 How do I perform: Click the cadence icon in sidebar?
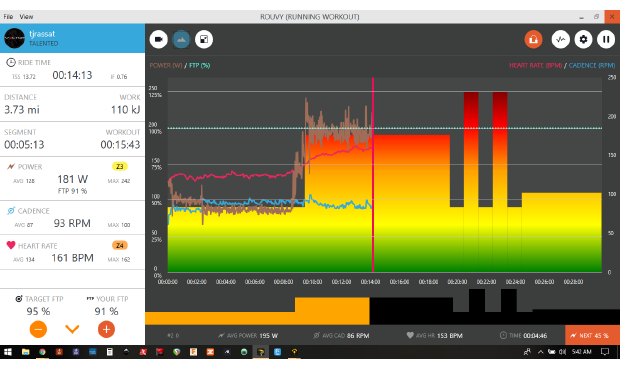pyautogui.click(x=11, y=211)
